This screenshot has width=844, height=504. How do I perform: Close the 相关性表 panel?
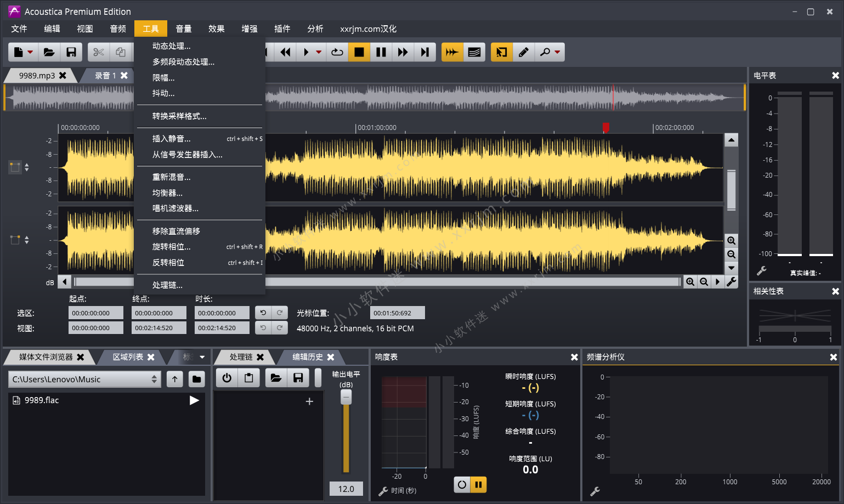tap(835, 291)
